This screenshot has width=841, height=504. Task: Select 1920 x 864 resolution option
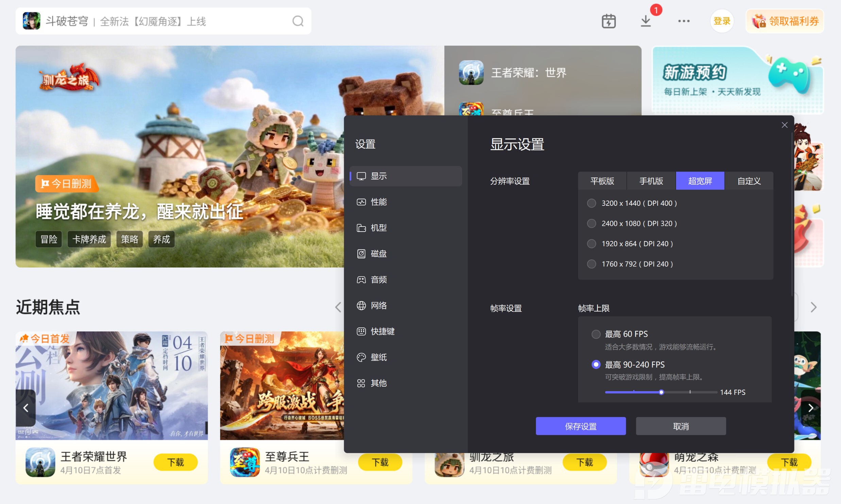[x=591, y=243]
